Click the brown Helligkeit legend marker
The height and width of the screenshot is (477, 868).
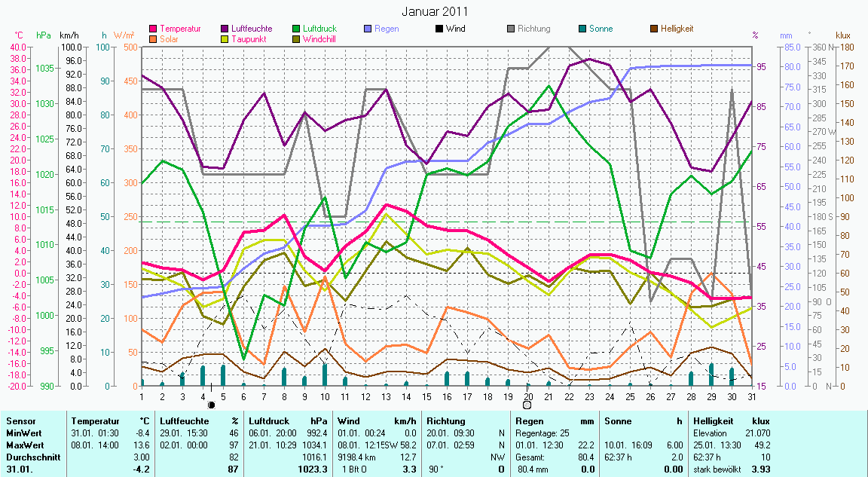(654, 29)
